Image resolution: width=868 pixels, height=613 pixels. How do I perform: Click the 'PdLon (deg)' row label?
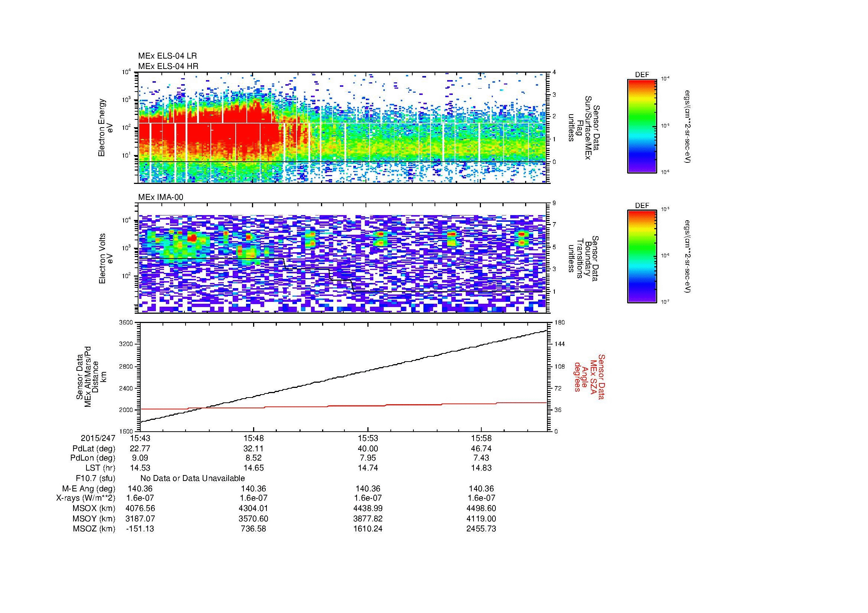pos(93,458)
